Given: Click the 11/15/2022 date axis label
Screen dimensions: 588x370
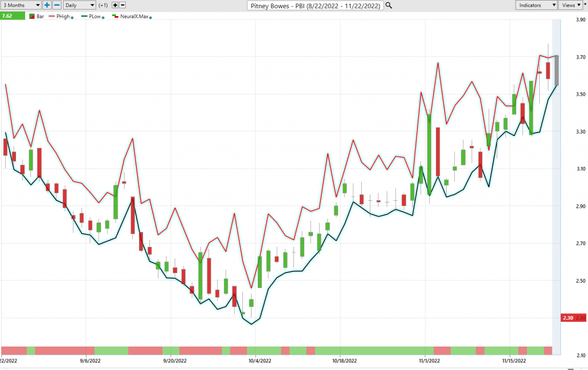Looking at the screenshot, I should (514, 361).
